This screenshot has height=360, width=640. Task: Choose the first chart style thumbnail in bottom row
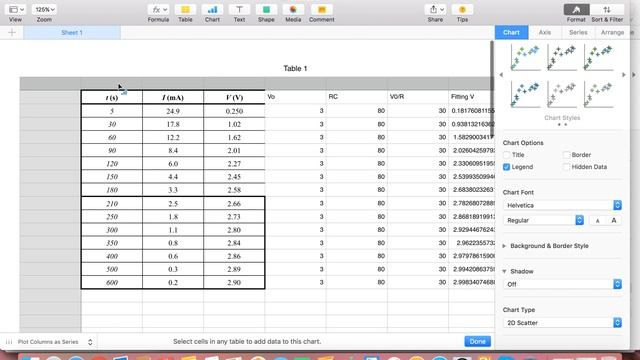click(x=525, y=94)
